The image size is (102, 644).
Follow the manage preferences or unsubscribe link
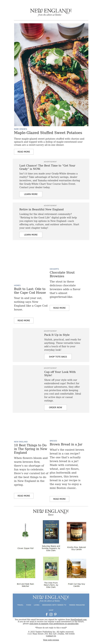tap(54, 624)
